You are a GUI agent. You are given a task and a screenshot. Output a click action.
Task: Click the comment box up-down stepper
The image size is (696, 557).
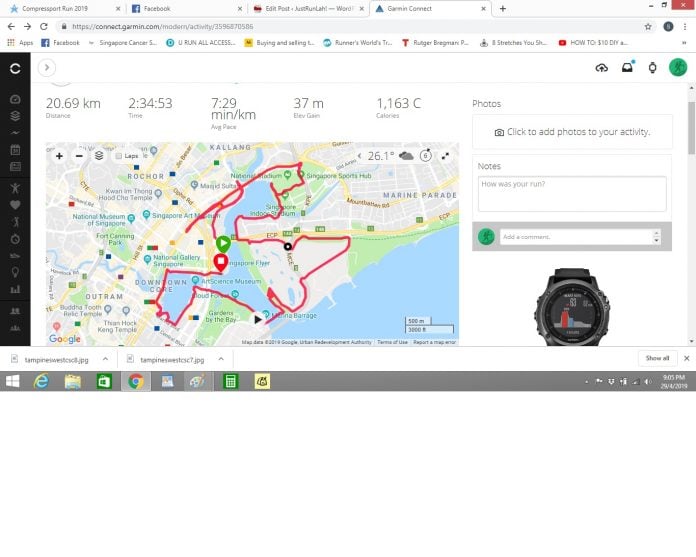click(656, 237)
